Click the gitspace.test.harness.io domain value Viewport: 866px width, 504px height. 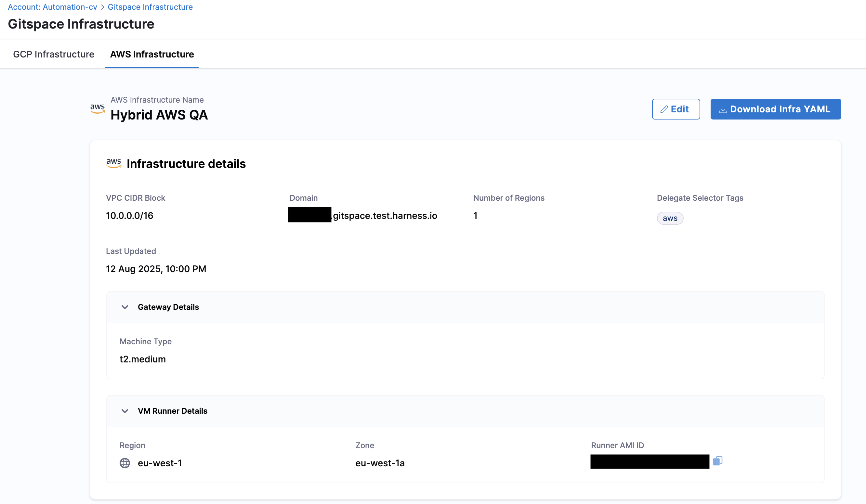pyautogui.click(x=385, y=216)
